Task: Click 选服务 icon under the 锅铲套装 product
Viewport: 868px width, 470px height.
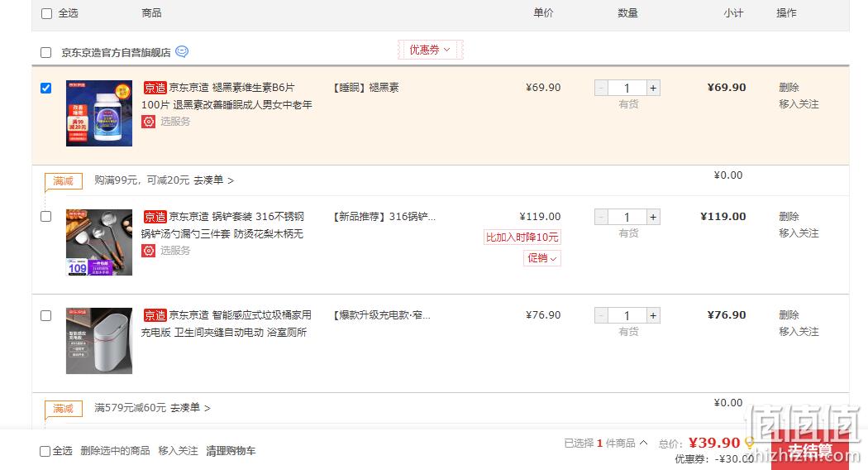Action: coord(148,251)
